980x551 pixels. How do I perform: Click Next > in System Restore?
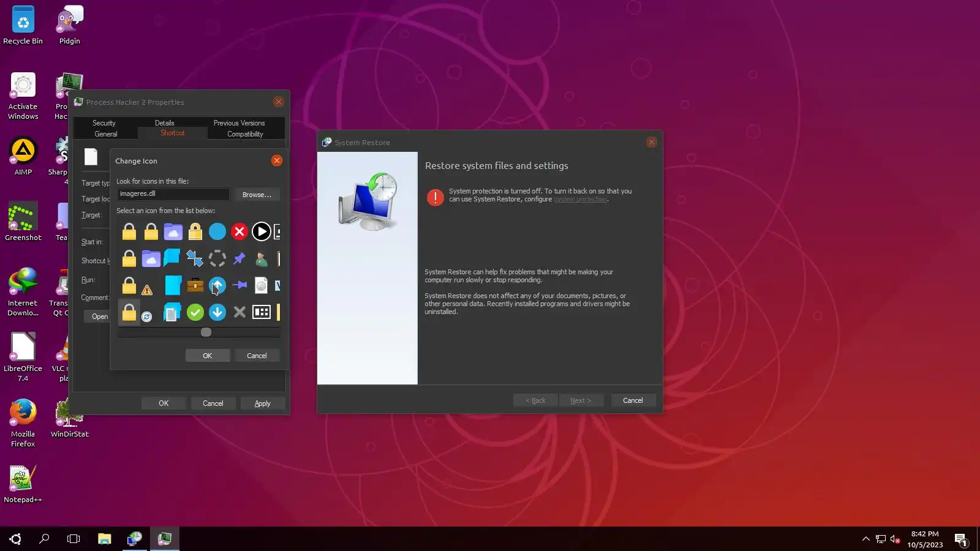tap(581, 400)
